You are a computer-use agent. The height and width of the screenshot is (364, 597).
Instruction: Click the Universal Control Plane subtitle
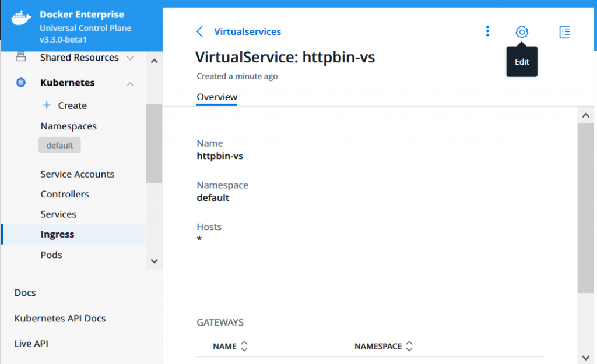click(x=85, y=28)
